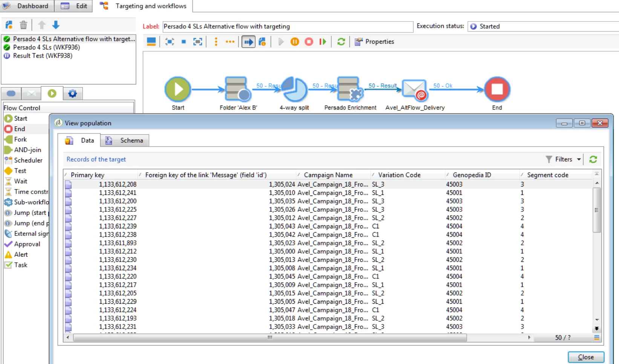Click the Start workflow play icon in toolbar
The height and width of the screenshot is (364, 619).
[281, 42]
